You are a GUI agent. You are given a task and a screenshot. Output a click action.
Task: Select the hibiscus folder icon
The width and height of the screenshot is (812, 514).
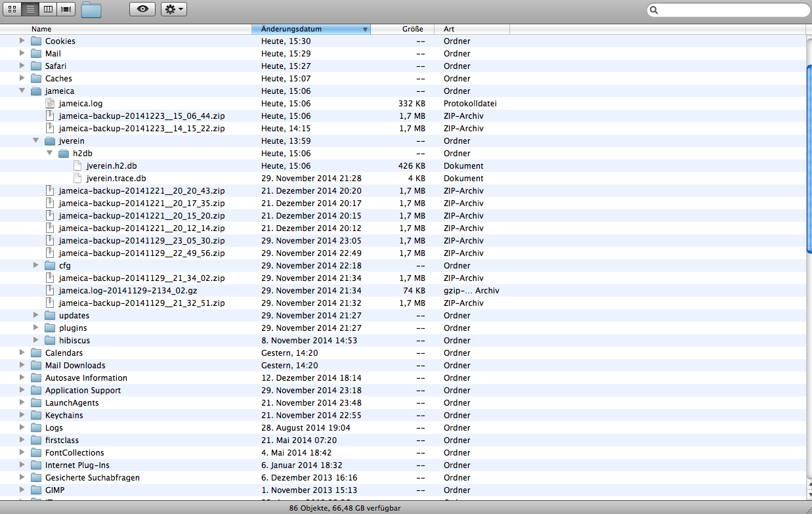[x=50, y=340]
